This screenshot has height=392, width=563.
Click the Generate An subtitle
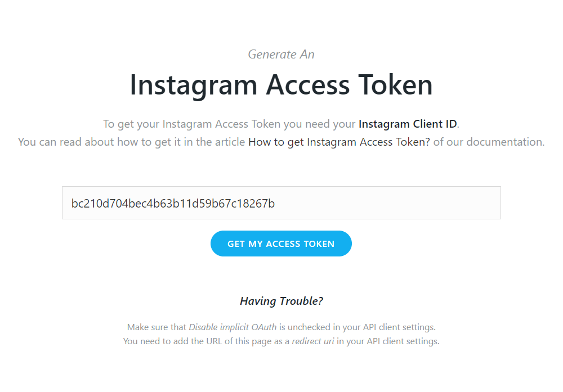(x=281, y=55)
